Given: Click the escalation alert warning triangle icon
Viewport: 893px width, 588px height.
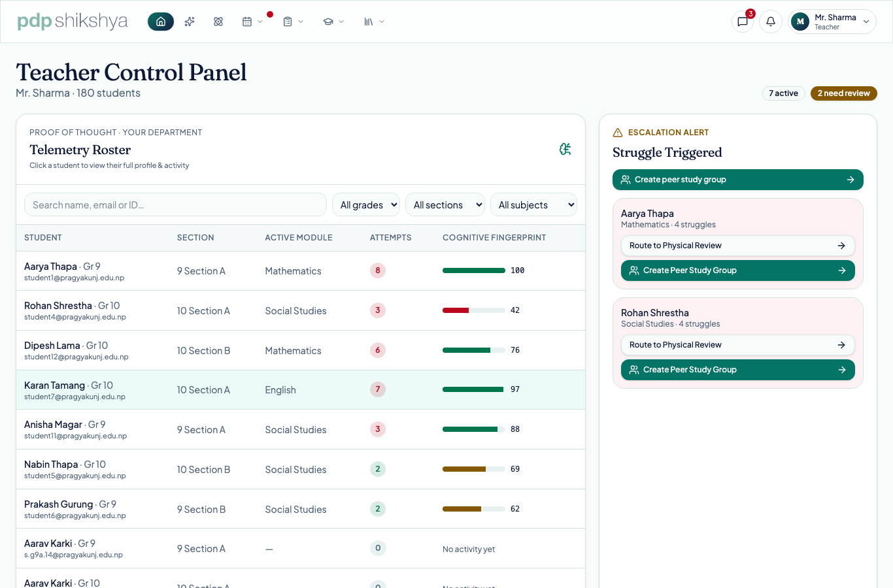Looking at the screenshot, I should tap(618, 133).
